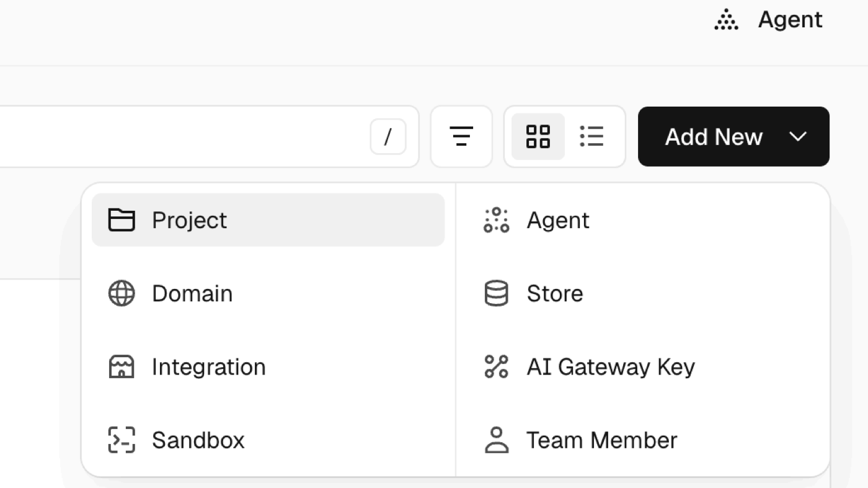Click the storefront icon next to Integration
Viewport: 868px width, 488px height.
click(122, 366)
